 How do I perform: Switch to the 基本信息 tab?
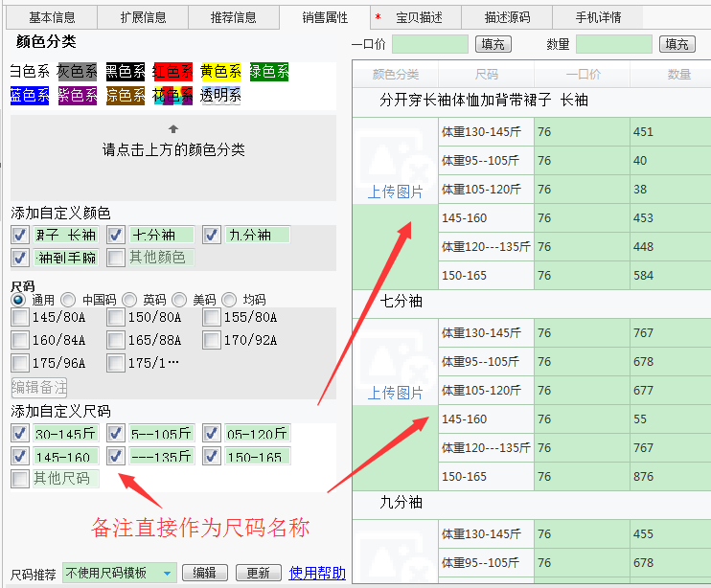(52, 17)
